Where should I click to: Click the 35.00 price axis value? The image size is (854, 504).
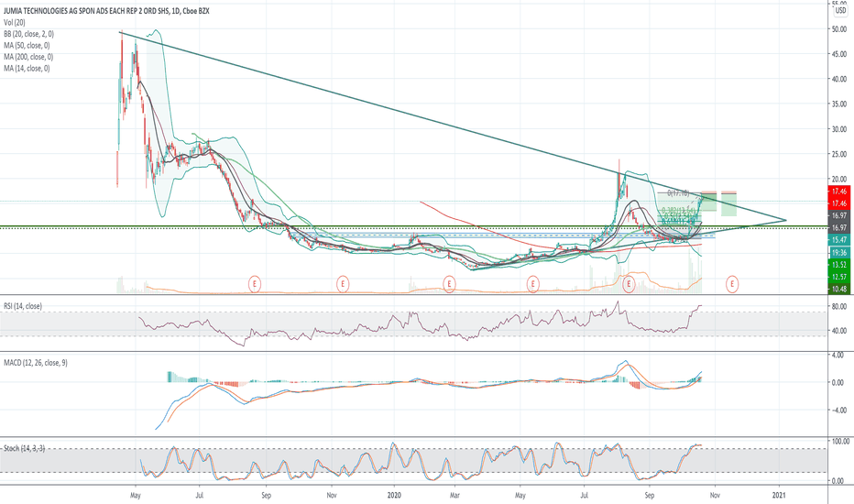coord(839,104)
